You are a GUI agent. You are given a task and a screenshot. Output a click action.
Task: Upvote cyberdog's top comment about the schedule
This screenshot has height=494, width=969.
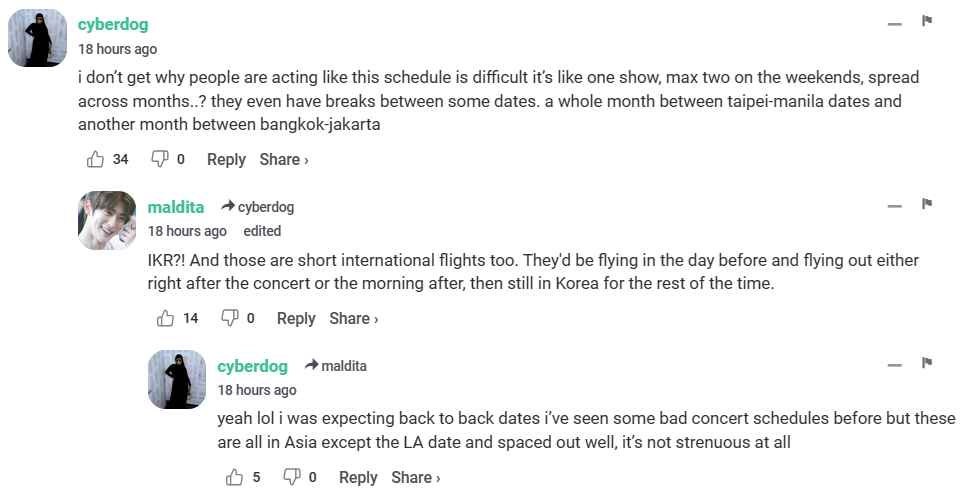[x=96, y=159]
